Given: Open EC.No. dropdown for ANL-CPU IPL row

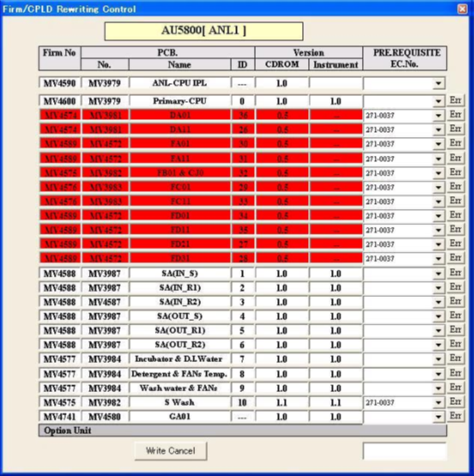Looking at the screenshot, I should pyautogui.click(x=438, y=83).
